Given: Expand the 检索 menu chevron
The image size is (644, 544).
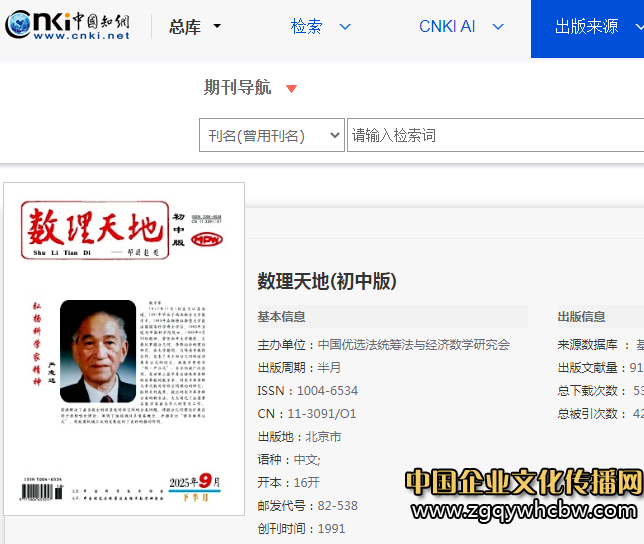Looking at the screenshot, I should (x=345, y=27).
